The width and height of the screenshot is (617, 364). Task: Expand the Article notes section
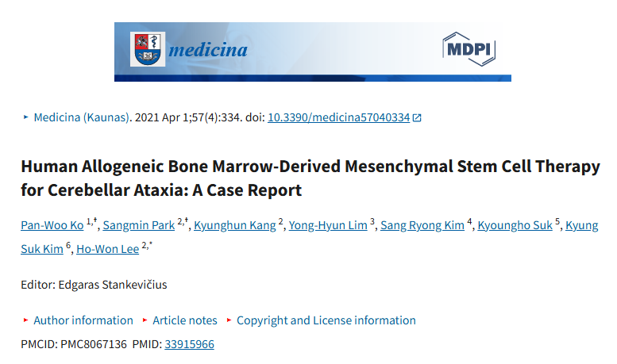185,320
